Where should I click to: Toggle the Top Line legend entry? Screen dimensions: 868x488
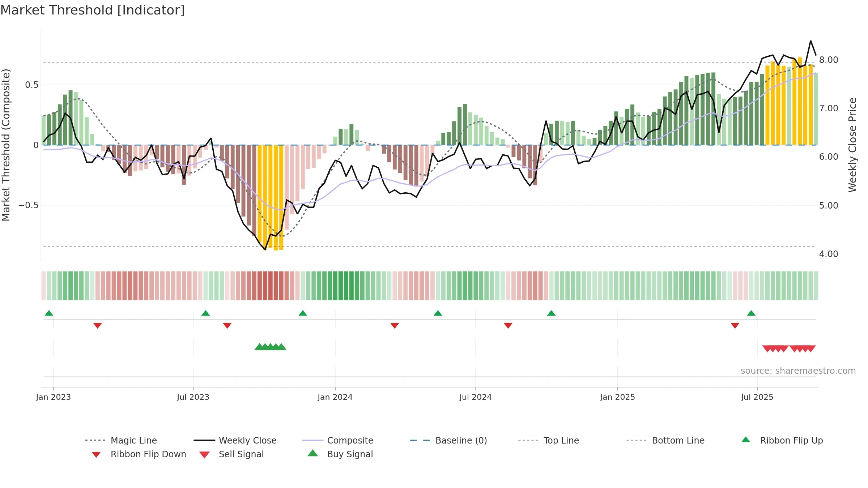549,440
